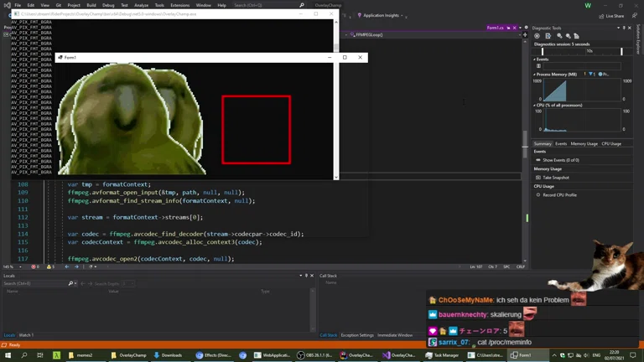This screenshot has width=644, height=362.
Task: Open taskbar search magnifier
Action: click(x=23, y=355)
